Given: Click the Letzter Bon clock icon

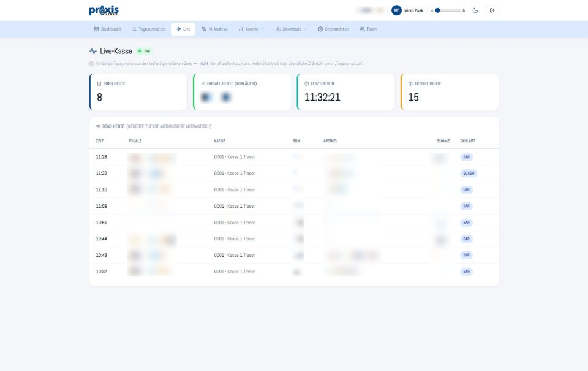Looking at the screenshot, I should (306, 84).
